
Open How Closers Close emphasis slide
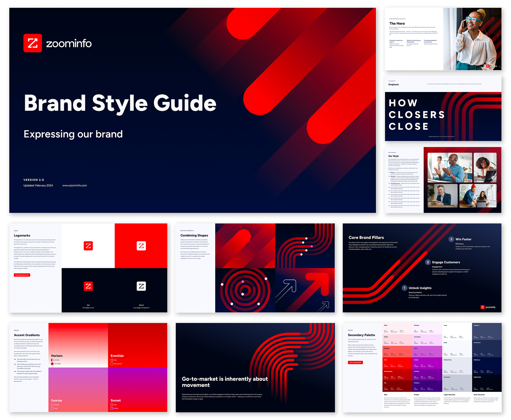[x=443, y=109]
